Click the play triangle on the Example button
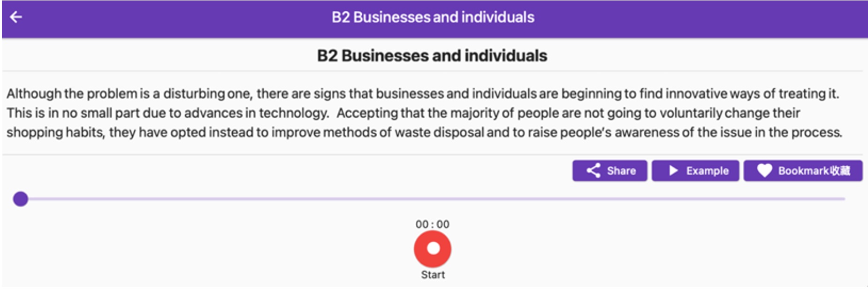Image resolution: width=868 pixels, height=292 pixels. 673,170
